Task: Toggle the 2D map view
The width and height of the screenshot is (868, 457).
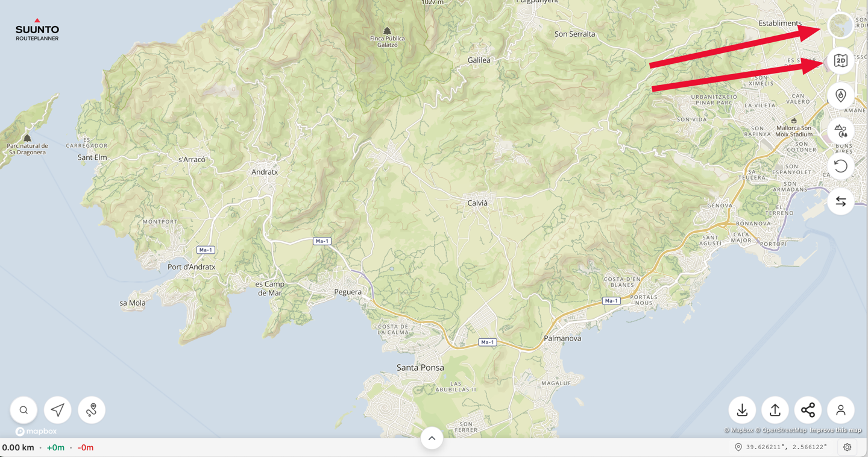Action: pos(840,61)
